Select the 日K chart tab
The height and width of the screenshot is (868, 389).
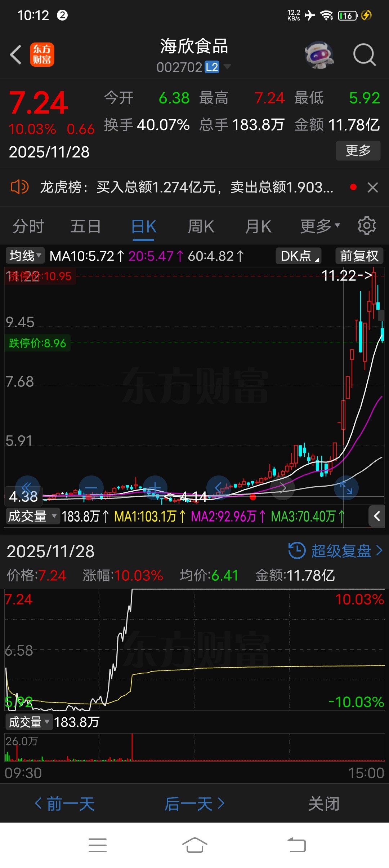144,227
